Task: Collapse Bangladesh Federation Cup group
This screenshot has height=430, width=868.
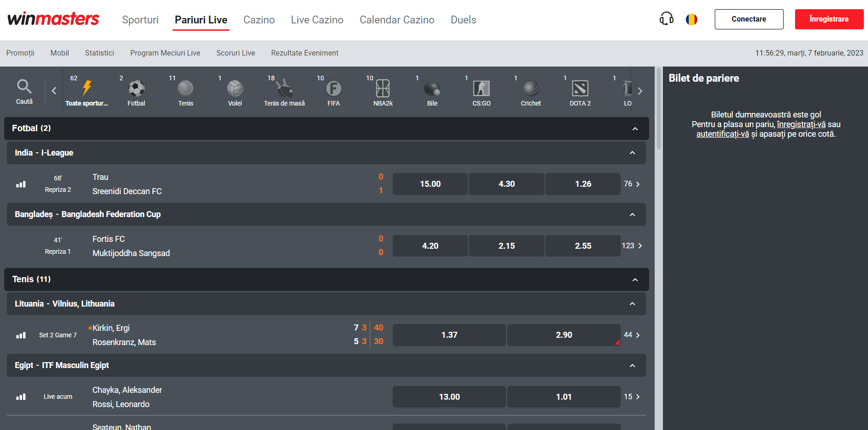Action: pos(632,214)
